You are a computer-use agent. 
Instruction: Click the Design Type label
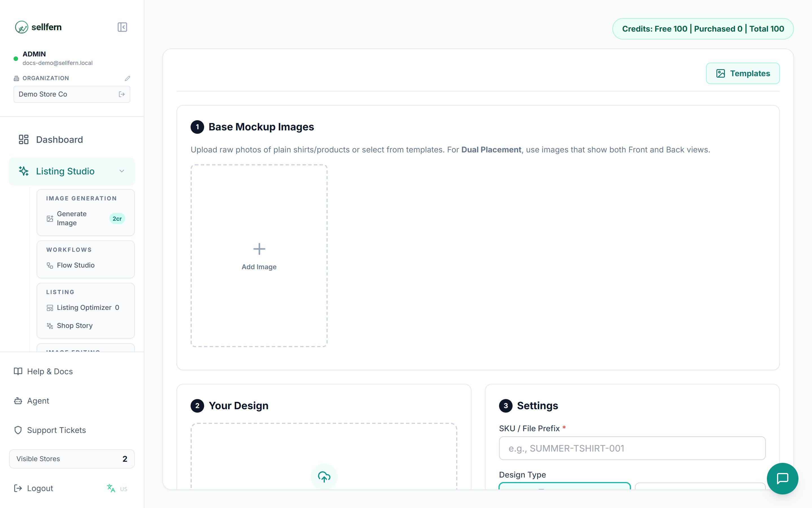[522, 475]
